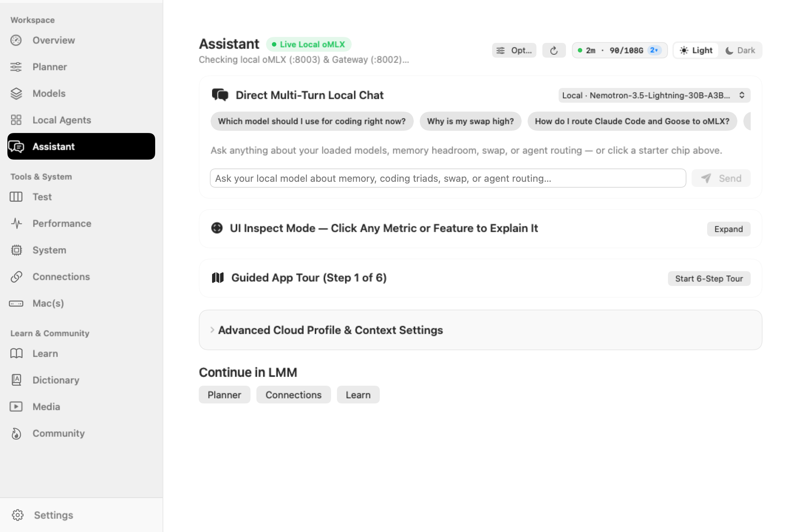Switch to Light theme
The width and height of the screenshot is (798, 532).
696,51
